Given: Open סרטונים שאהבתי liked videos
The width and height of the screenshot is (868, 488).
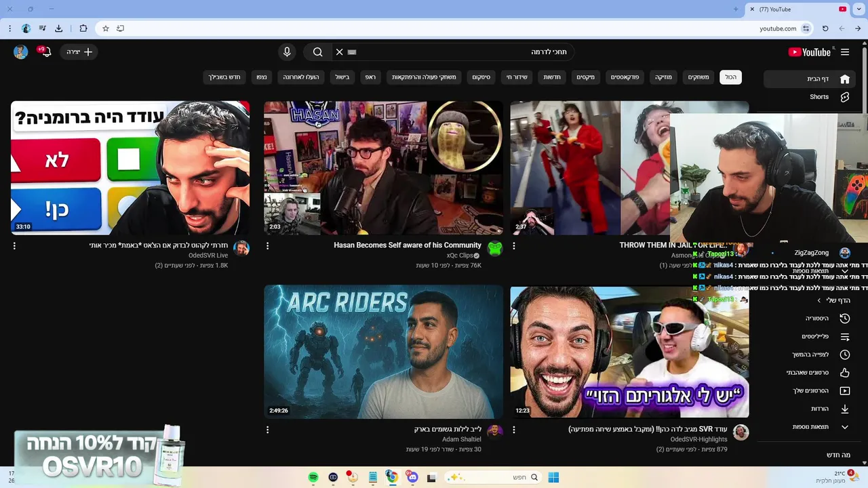Looking at the screenshot, I should click(x=808, y=373).
